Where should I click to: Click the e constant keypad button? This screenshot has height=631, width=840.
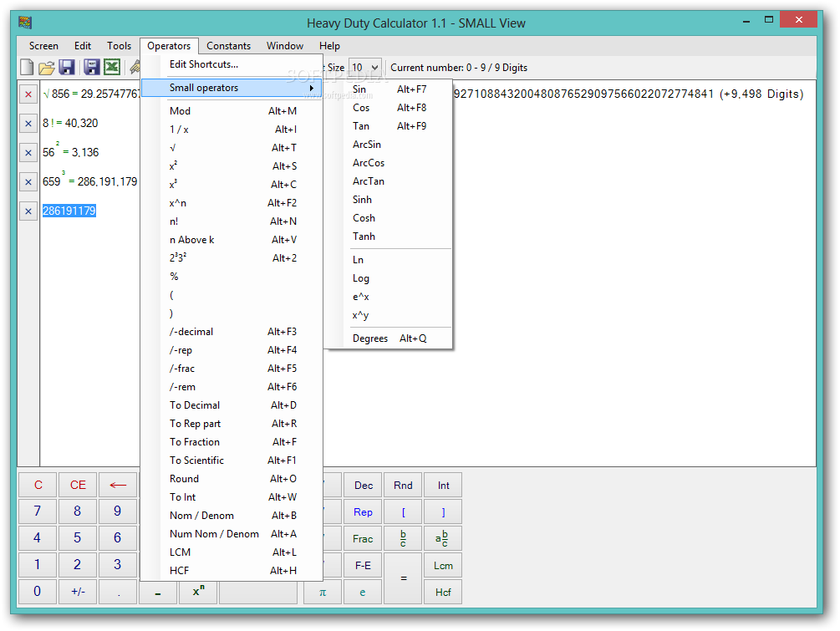[x=364, y=592]
